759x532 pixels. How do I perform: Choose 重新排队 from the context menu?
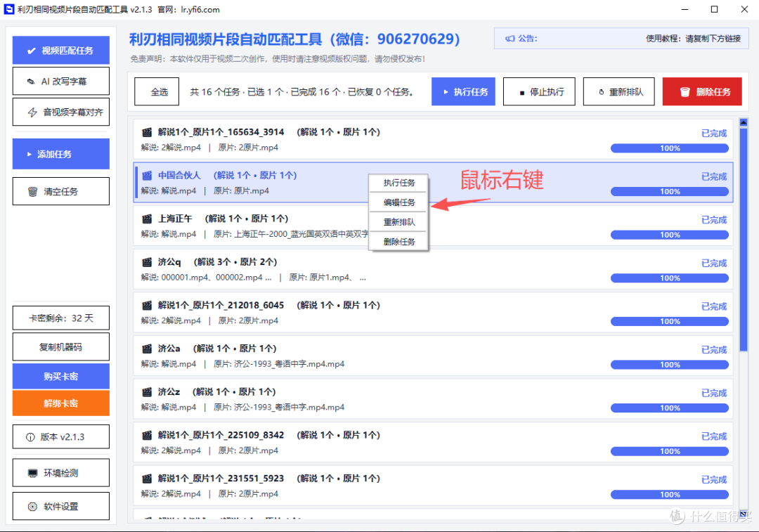pos(399,222)
